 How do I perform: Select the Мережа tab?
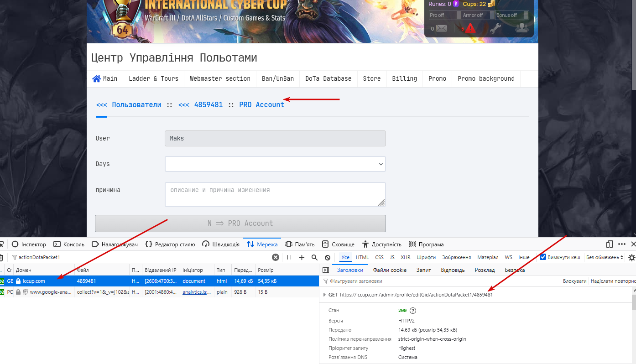pyautogui.click(x=262, y=244)
